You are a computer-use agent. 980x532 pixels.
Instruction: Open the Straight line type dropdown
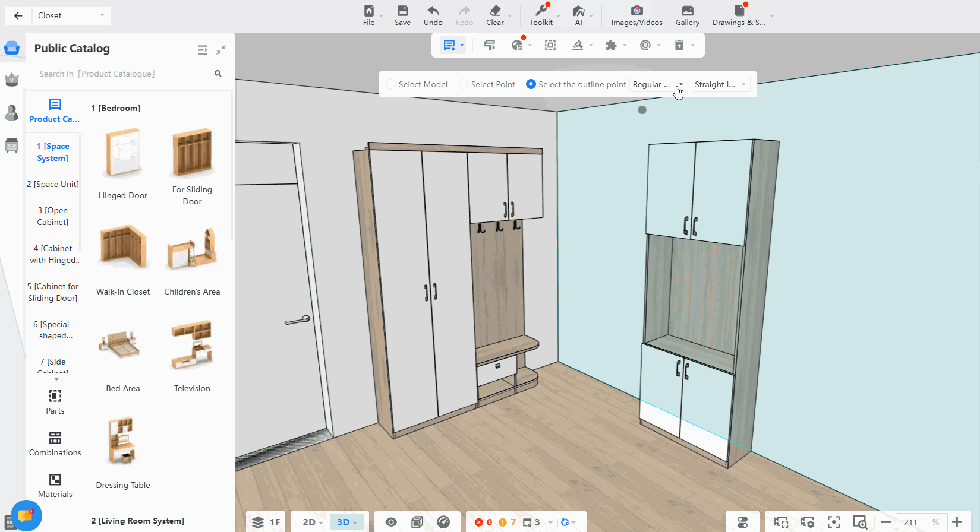click(721, 84)
